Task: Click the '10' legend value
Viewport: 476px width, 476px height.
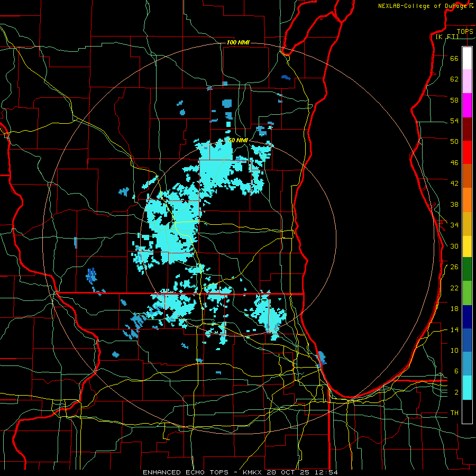Action: point(454,350)
